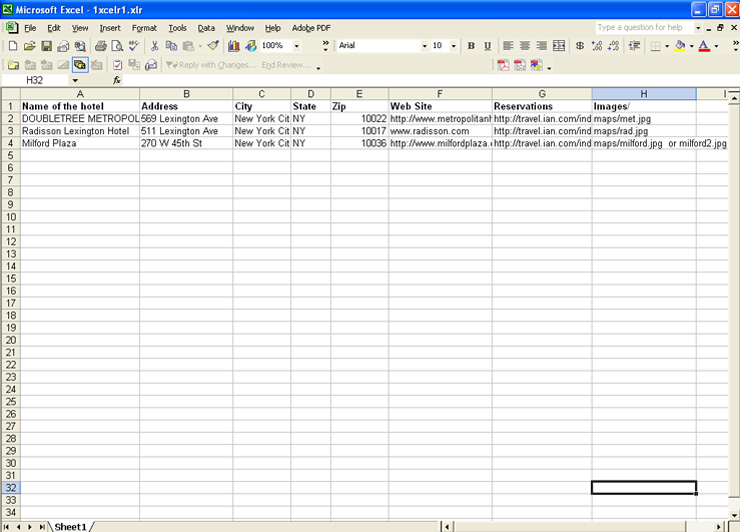The image size is (740, 532).
Task: Run the Spelling check
Action: coord(134,46)
